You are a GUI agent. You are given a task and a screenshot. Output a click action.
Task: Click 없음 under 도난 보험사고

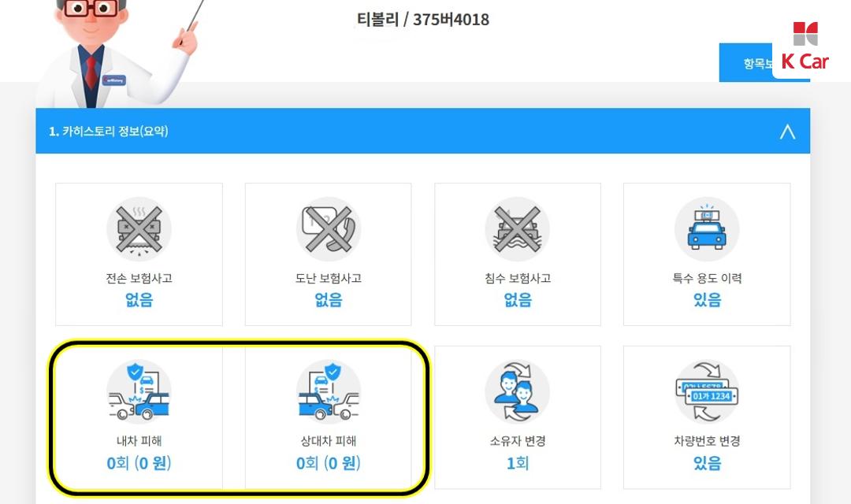click(x=329, y=299)
